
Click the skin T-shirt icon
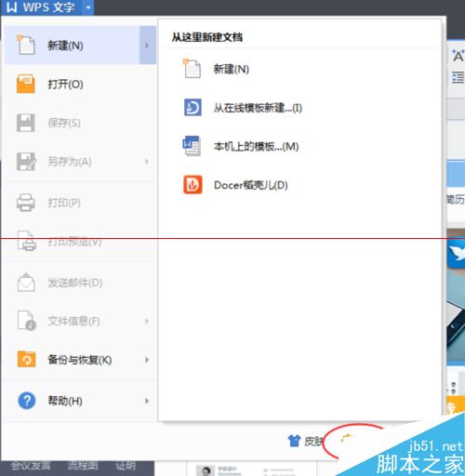coord(294,441)
